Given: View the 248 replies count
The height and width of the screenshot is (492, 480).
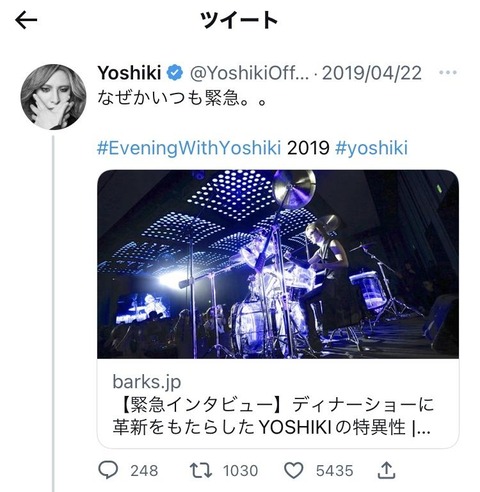Looking at the screenshot, I should (144, 471).
